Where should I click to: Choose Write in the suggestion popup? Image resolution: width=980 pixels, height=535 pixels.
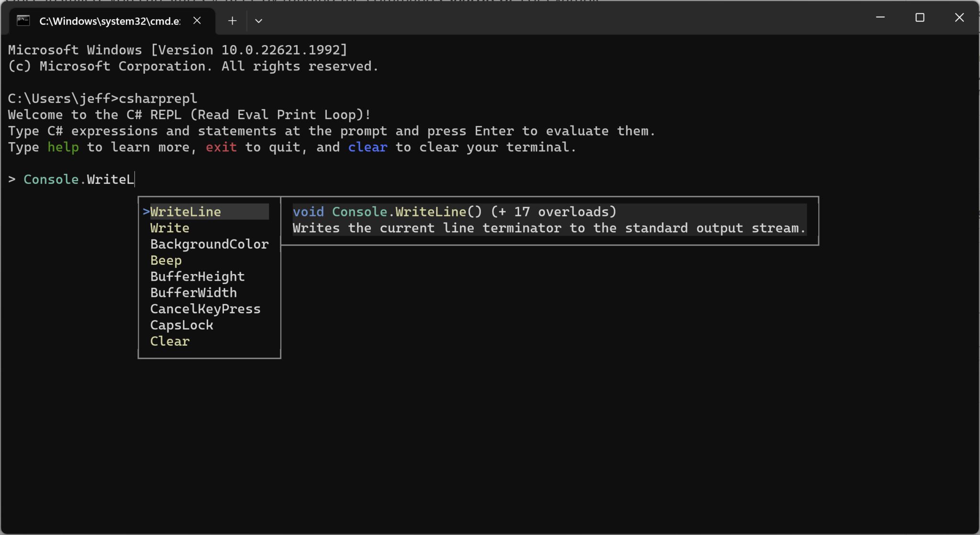point(169,228)
